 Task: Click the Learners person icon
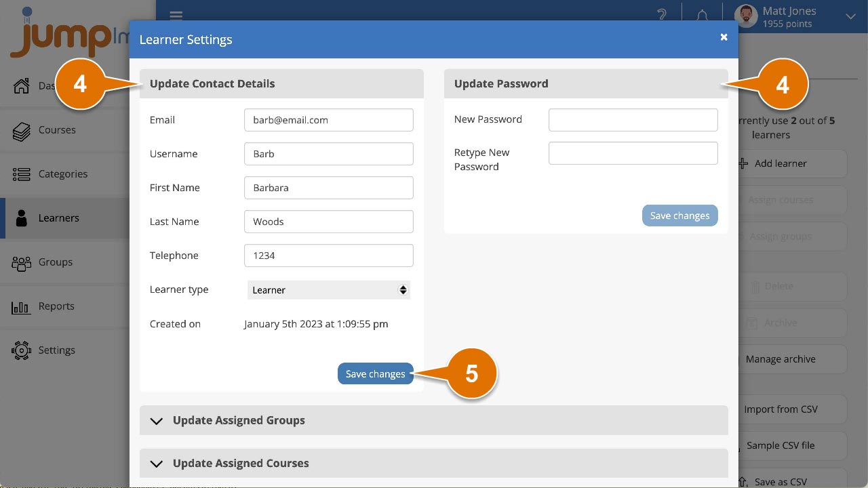(x=22, y=218)
